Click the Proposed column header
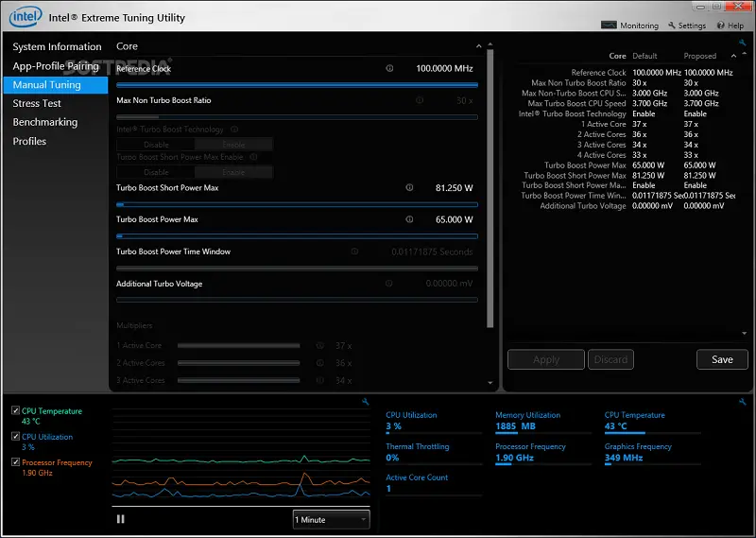The height and width of the screenshot is (538, 756). [699, 56]
